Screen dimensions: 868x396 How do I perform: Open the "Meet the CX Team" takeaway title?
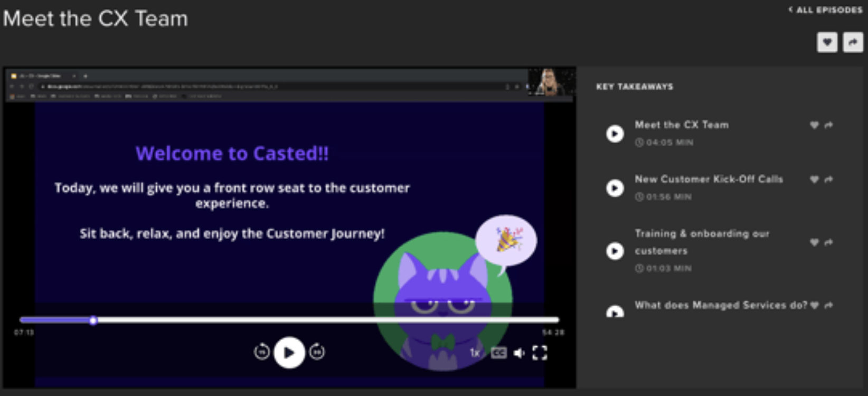(682, 125)
